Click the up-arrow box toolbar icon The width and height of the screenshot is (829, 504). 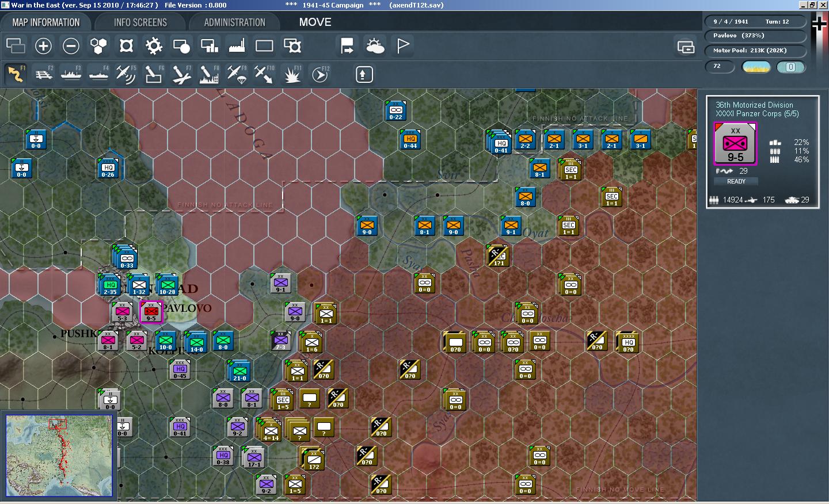point(364,74)
